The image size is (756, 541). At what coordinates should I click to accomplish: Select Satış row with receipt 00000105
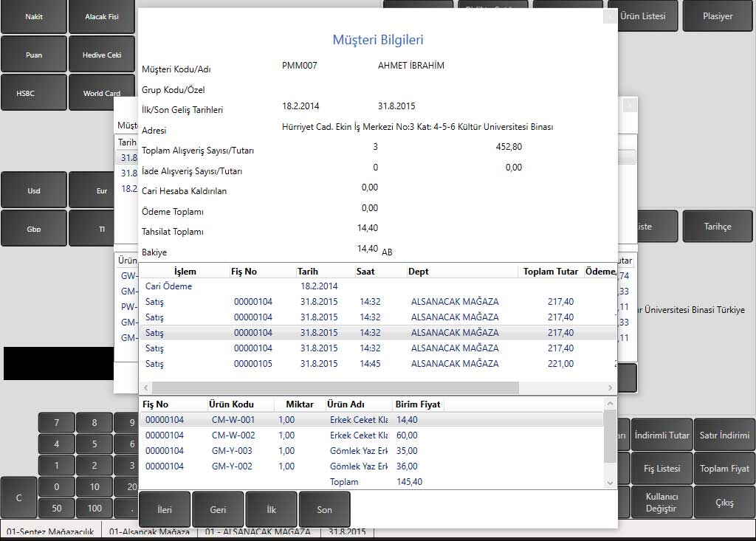coord(378,364)
